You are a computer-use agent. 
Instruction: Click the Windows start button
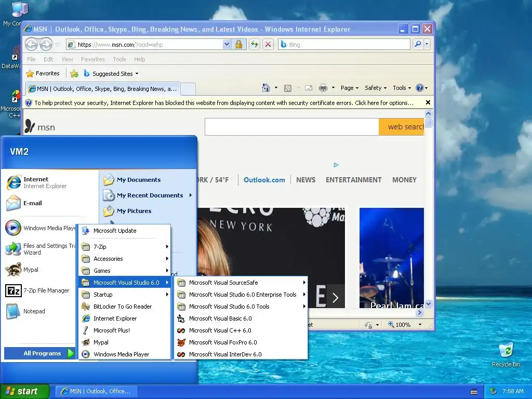(x=25, y=391)
